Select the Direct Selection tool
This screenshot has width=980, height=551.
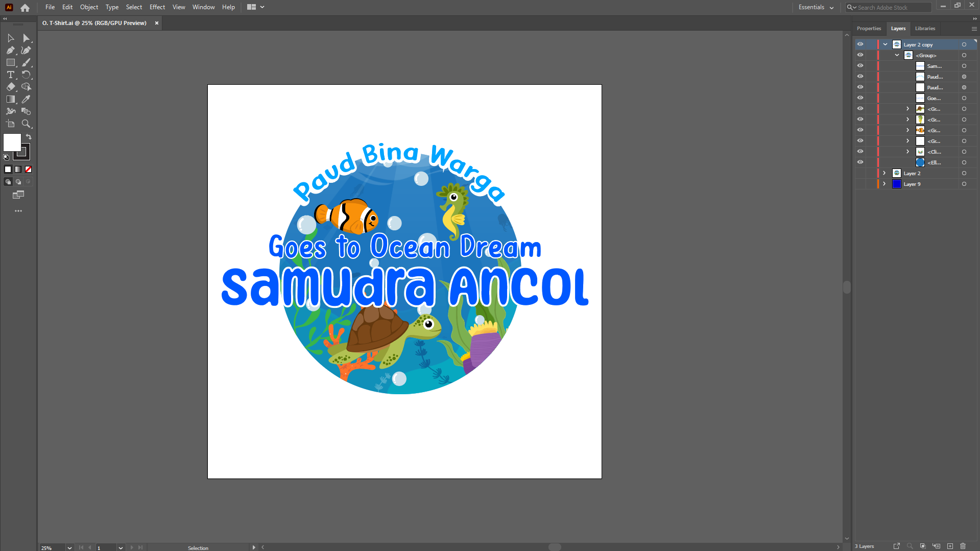pyautogui.click(x=27, y=38)
